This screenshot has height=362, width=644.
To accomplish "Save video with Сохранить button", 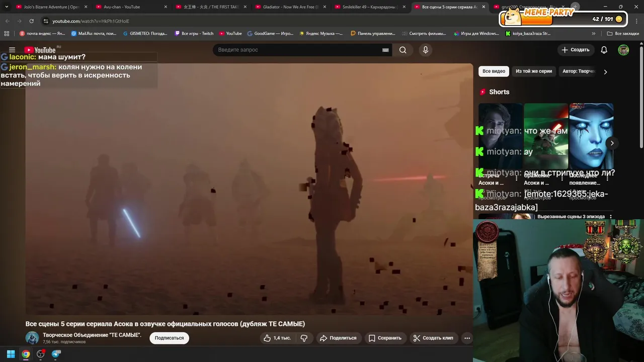I will coord(385,338).
